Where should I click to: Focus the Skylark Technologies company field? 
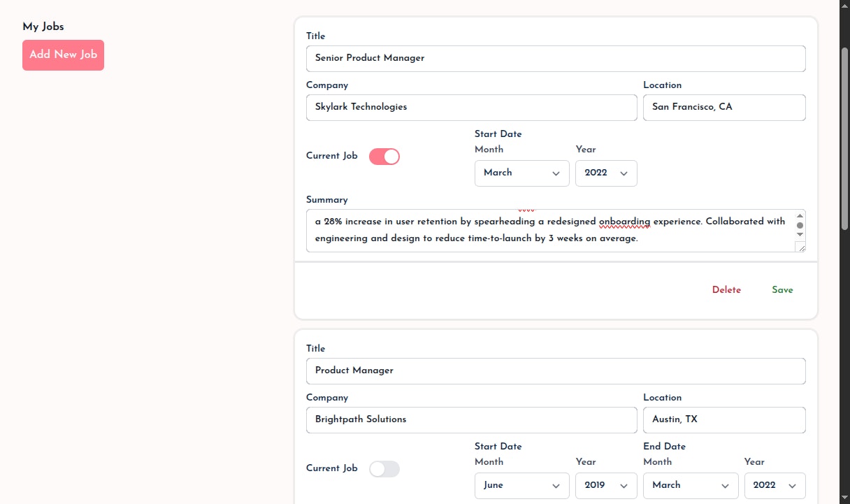point(471,108)
